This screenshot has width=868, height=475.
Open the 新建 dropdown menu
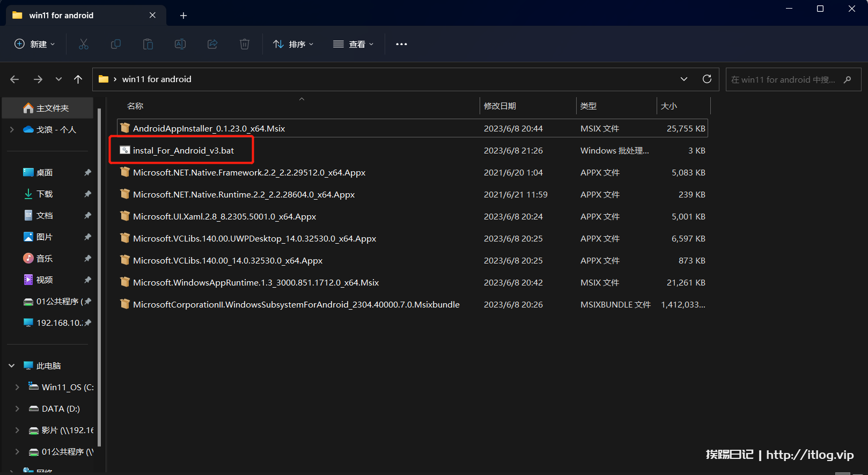(x=35, y=44)
